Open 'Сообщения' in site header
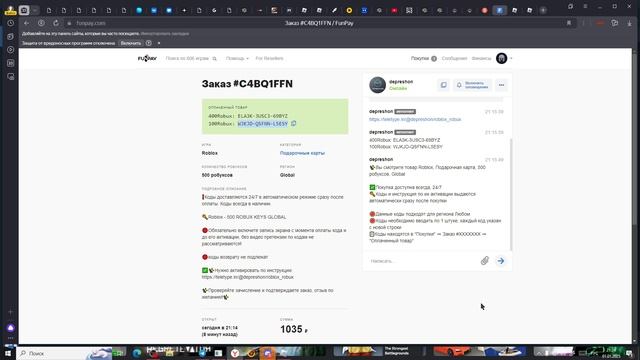Screen dimensions: 640x360 pyautogui.click(x=454, y=58)
